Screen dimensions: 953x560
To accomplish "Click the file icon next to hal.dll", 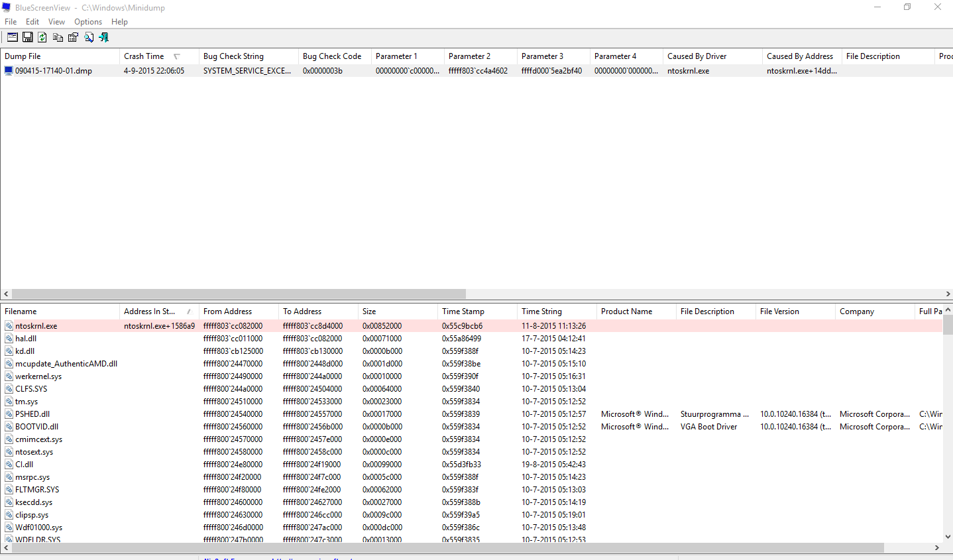I will tap(9, 339).
